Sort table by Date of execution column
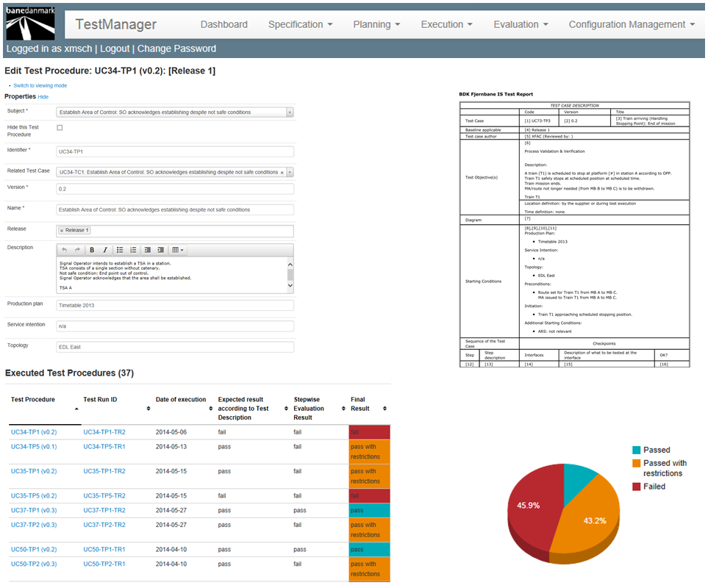Viewport: 708px width, 588px height. click(211, 409)
